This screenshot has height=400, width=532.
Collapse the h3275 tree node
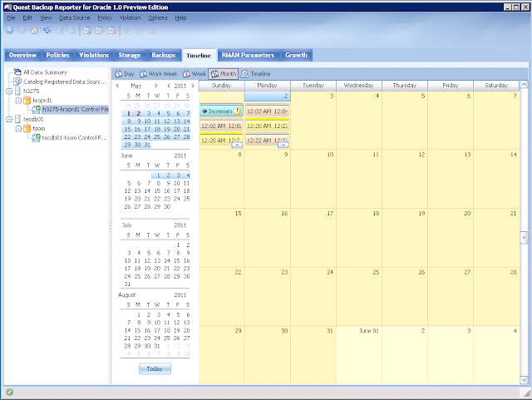[9, 91]
